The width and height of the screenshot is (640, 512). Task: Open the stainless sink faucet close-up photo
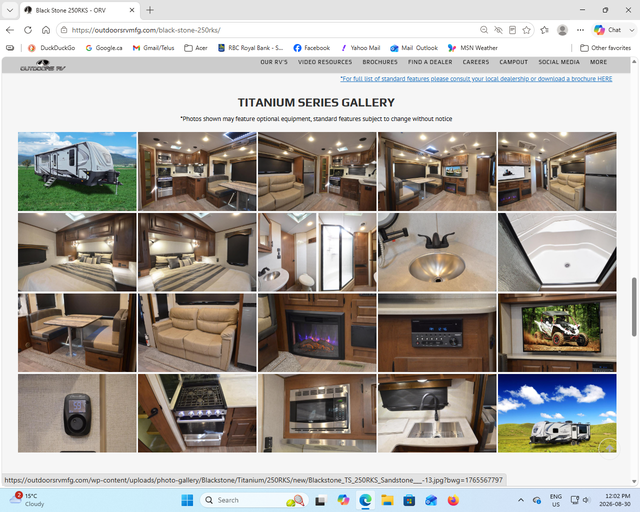pyautogui.click(x=437, y=252)
